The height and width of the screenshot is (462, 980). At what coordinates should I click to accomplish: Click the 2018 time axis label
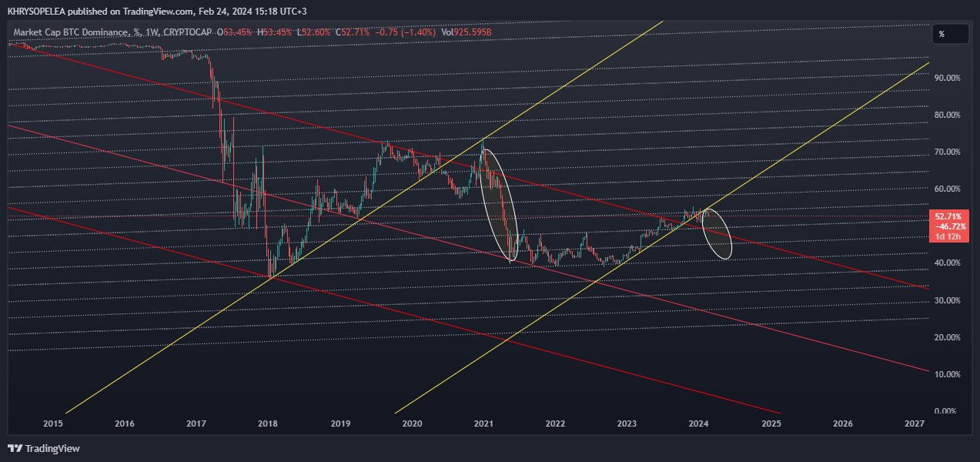pos(268,423)
